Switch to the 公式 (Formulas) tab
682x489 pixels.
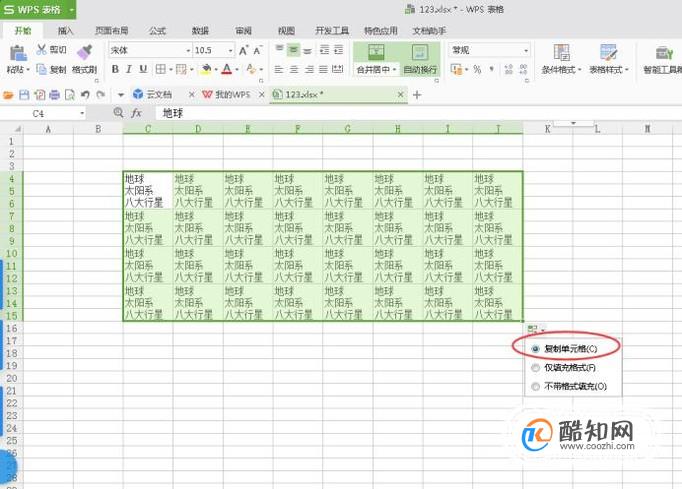pos(157,30)
